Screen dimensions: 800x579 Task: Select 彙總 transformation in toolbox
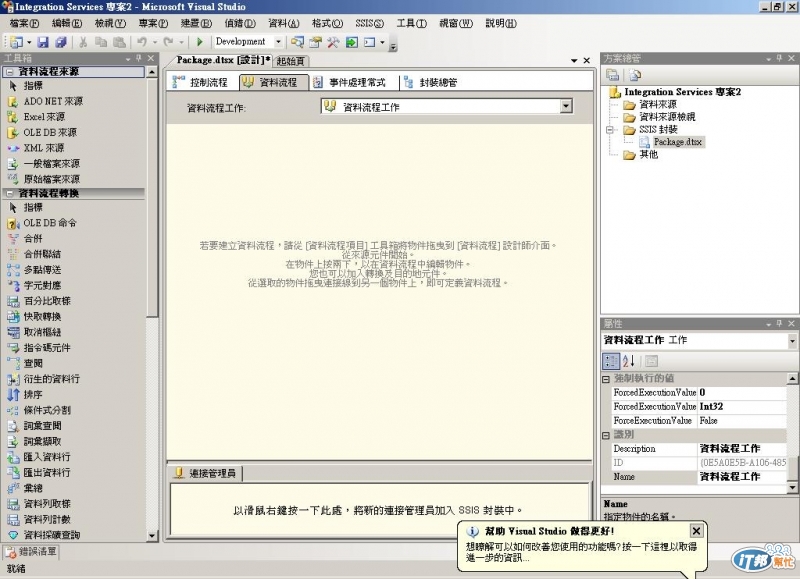[x=26, y=488]
